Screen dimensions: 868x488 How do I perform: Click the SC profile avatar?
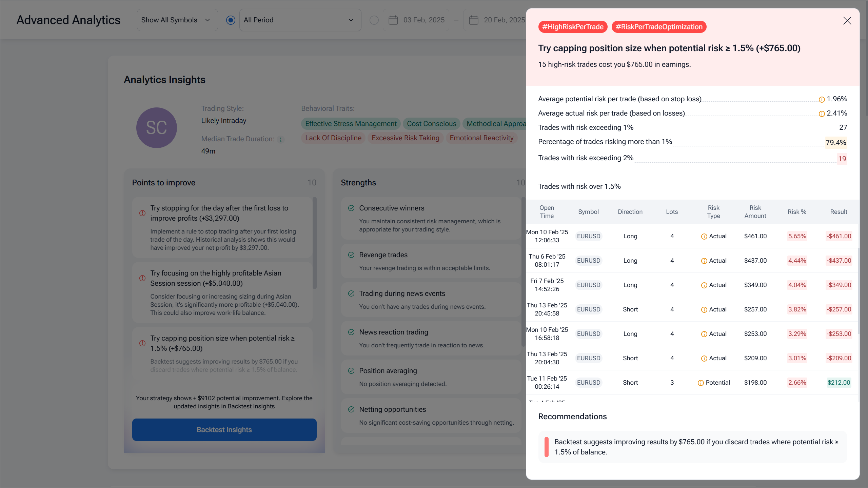pos(156,128)
